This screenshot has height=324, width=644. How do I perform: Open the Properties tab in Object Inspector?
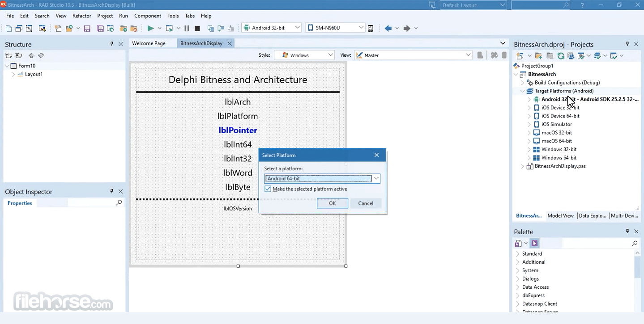click(20, 203)
